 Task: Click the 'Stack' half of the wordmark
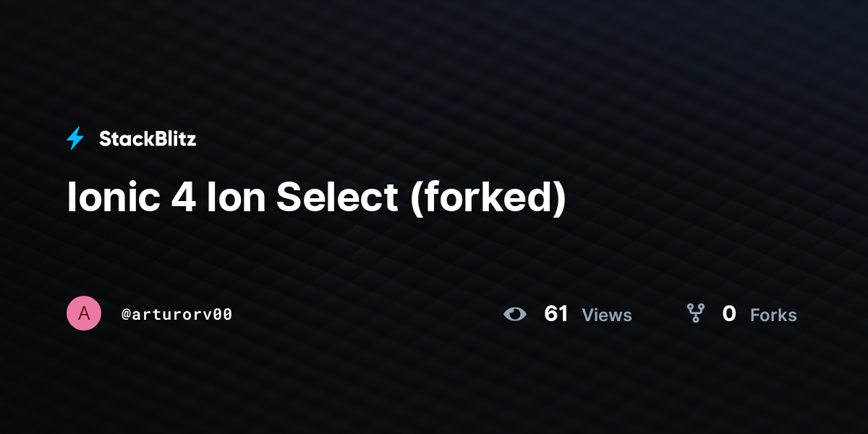point(122,139)
